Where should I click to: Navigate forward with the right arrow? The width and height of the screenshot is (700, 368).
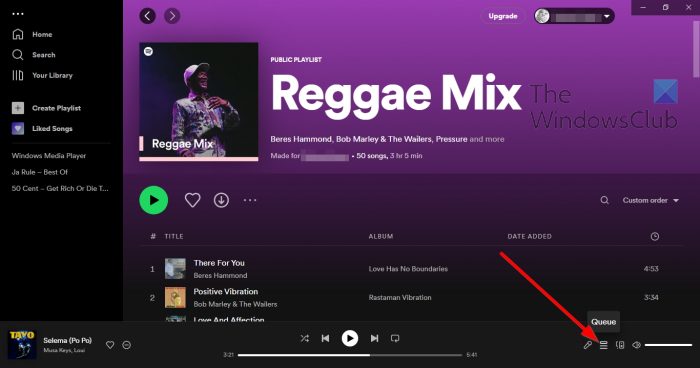[x=172, y=16]
